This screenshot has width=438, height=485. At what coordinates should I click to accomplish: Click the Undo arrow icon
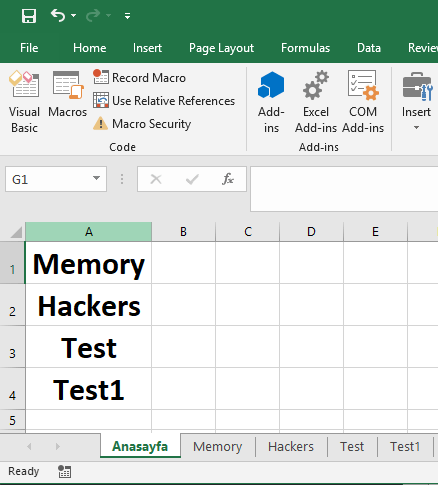pos(58,15)
